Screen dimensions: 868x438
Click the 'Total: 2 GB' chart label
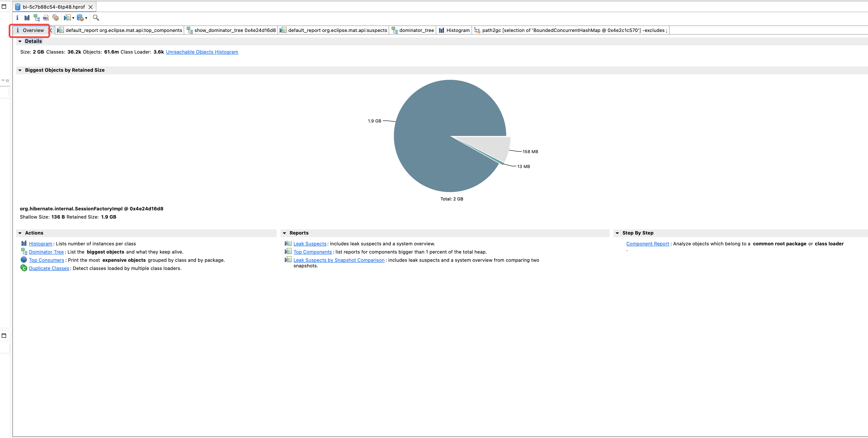(452, 199)
